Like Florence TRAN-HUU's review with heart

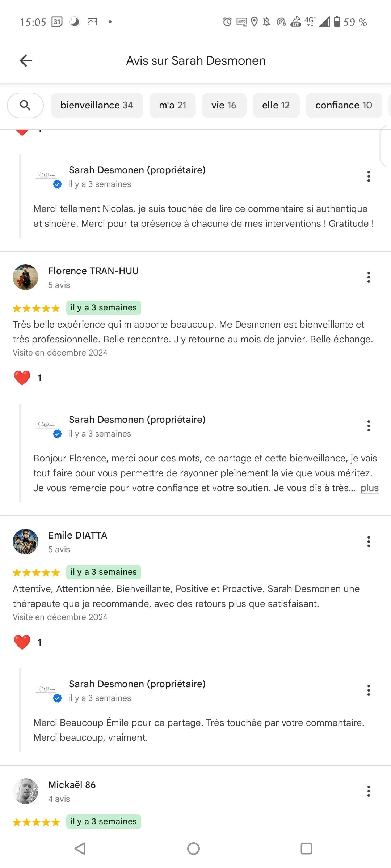coord(22,378)
